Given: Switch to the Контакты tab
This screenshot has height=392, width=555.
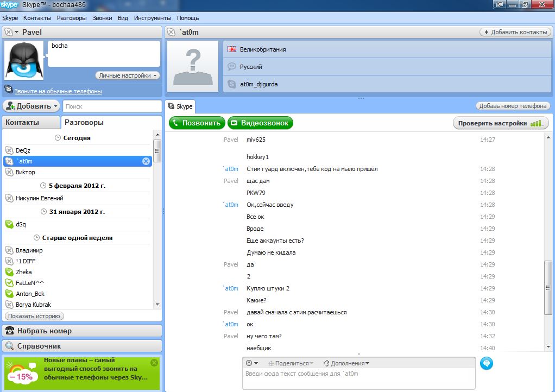Looking at the screenshot, I should coord(31,122).
